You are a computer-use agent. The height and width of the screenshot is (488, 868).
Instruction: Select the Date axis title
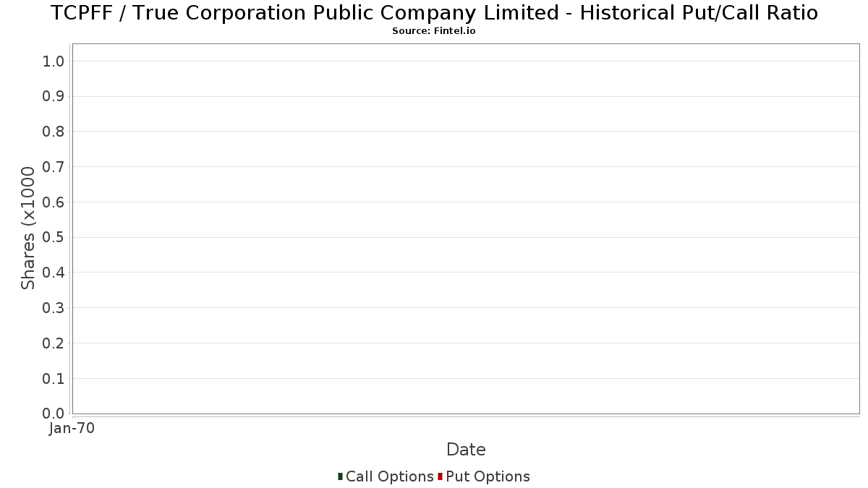point(466,450)
